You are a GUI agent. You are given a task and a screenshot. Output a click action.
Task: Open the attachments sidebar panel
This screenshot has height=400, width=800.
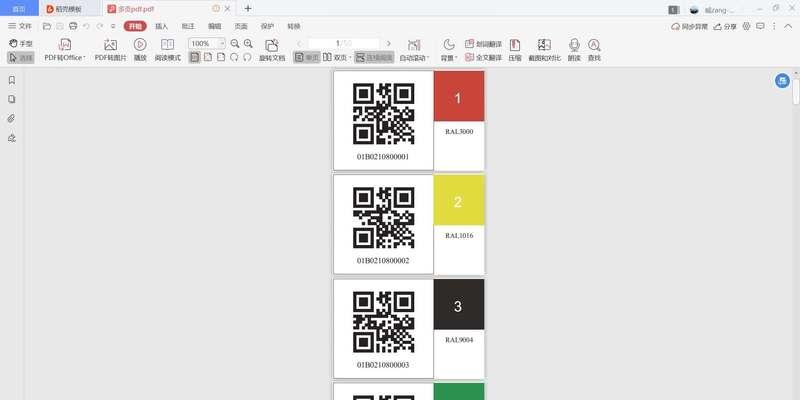pyautogui.click(x=12, y=118)
